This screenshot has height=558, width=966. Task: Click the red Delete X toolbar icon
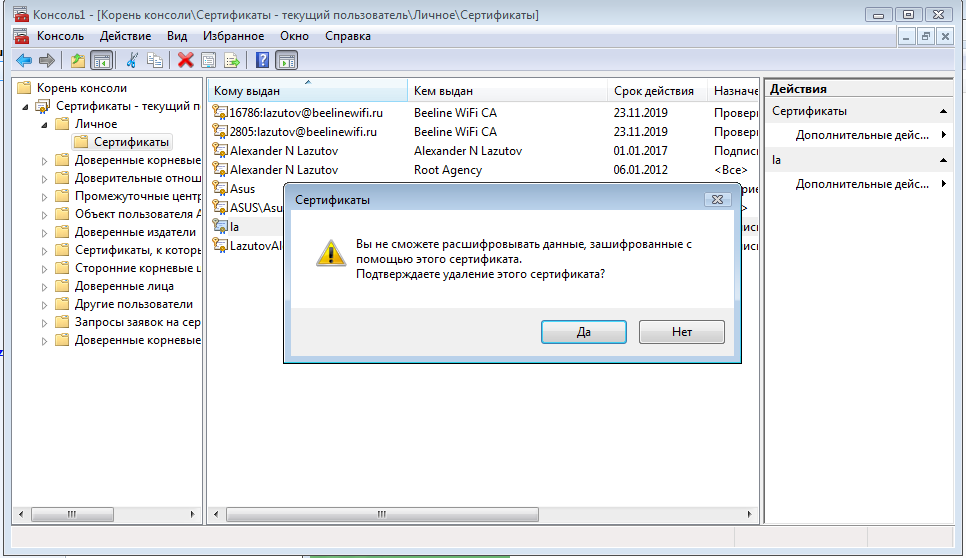[x=185, y=60]
